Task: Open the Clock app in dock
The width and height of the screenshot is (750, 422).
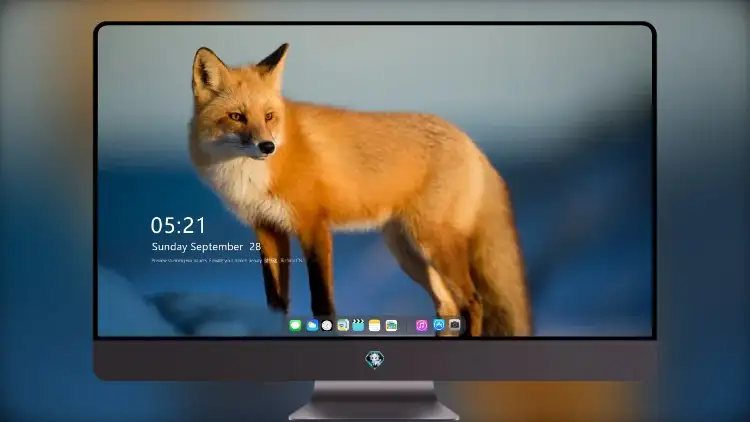Action: (x=327, y=325)
